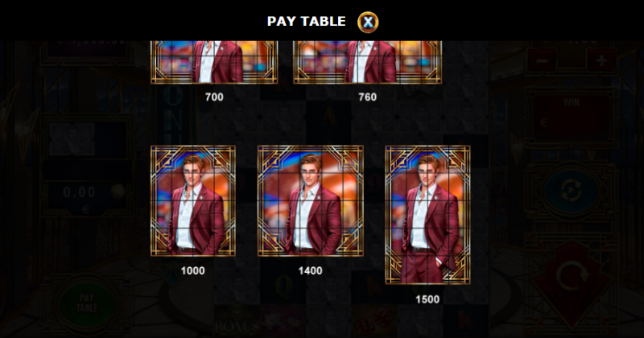The image size is (644, 338).
Task: Click the PAY TABLE title text
Action: pos(307,22)
